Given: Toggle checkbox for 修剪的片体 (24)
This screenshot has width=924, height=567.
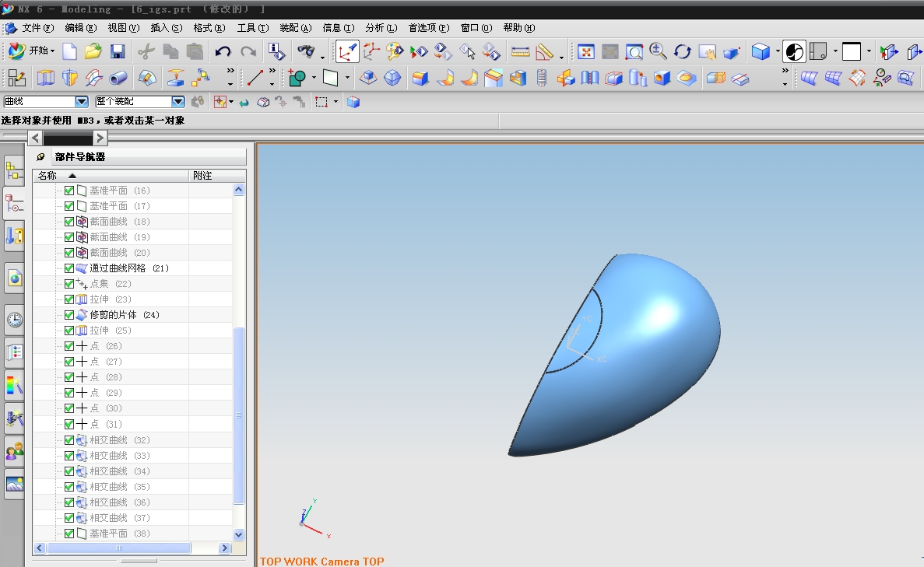Looking at the screenshot, I should coord(69,315).
